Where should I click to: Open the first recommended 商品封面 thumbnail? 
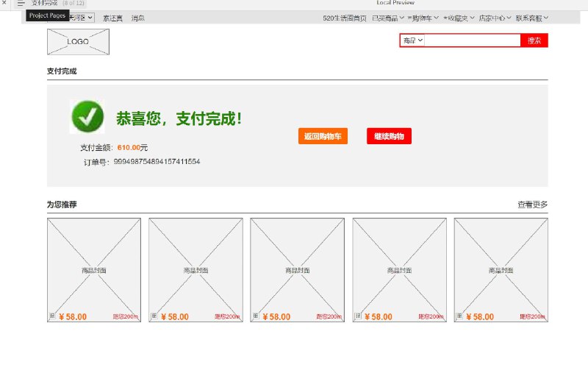[x=94, y=270]
